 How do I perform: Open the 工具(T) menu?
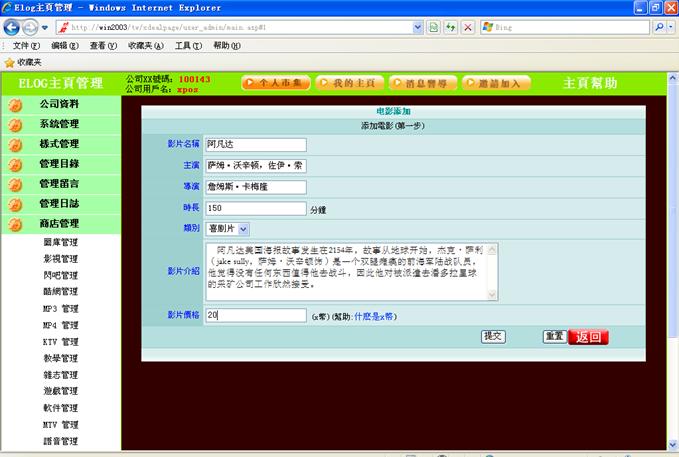[x=188, y=46]
